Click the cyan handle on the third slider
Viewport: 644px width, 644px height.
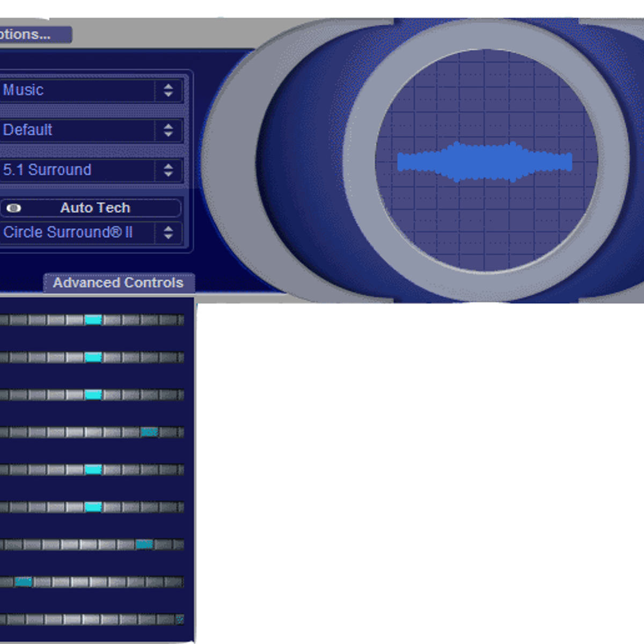coord(93,395)
